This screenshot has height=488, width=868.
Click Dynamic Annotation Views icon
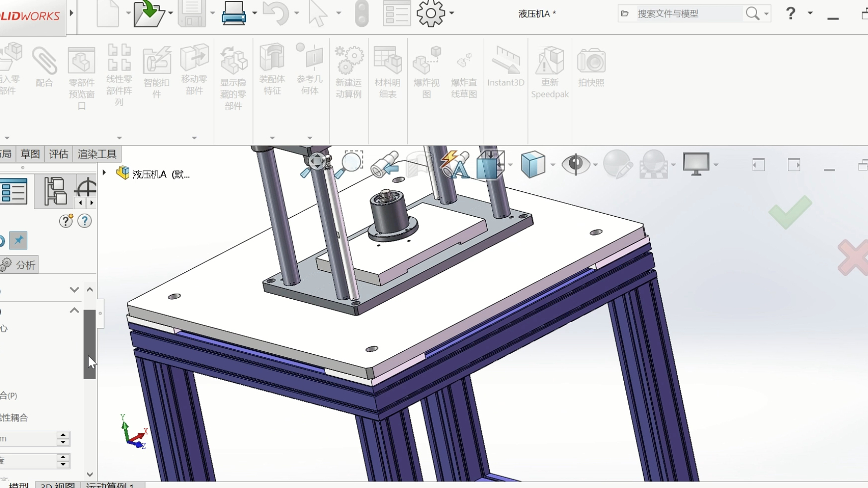point(455,164)
